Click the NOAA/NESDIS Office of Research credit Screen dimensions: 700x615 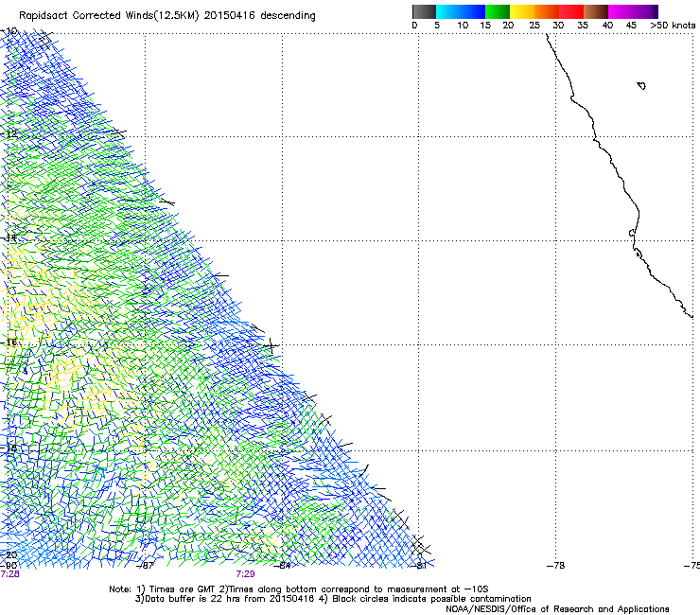[x=557, y=609]
